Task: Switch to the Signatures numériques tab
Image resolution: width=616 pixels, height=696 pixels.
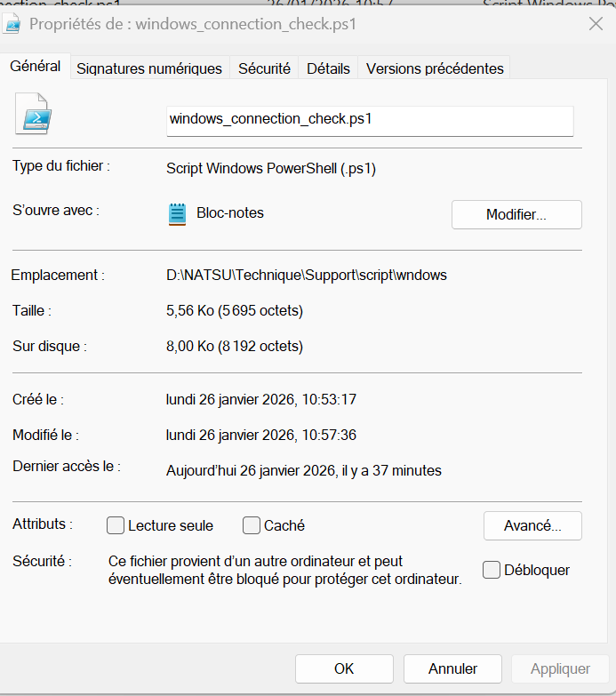Action: (149, 68)
